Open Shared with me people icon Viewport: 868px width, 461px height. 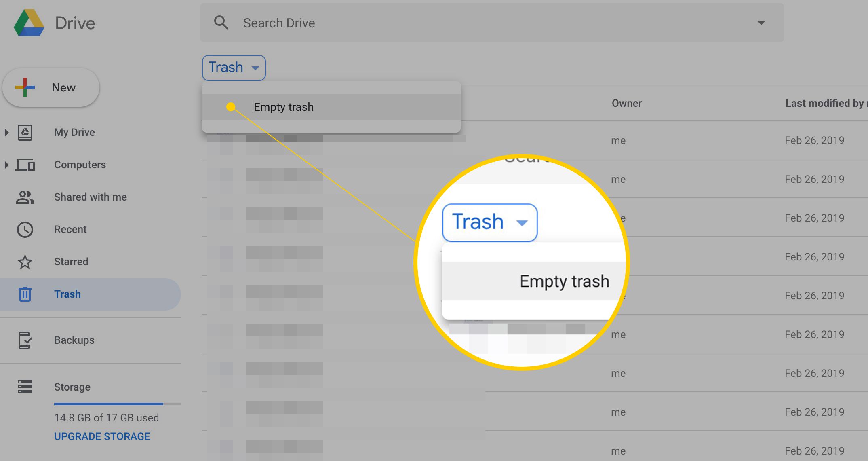[25, 197]
